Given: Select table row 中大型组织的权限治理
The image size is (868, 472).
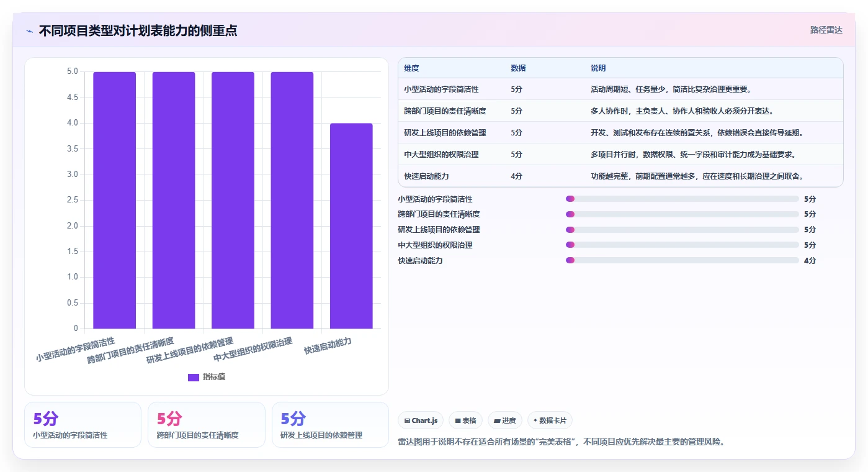Looking at the screenshot, I should 620,155.
